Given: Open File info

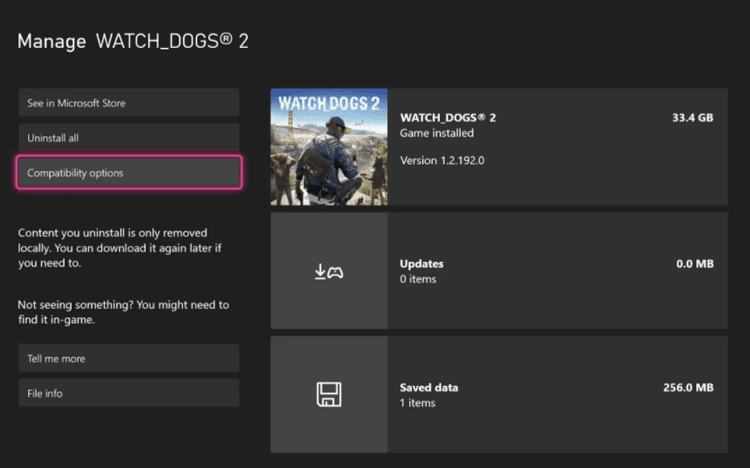Looking at the screenshot, I should (x=129, y=393).
